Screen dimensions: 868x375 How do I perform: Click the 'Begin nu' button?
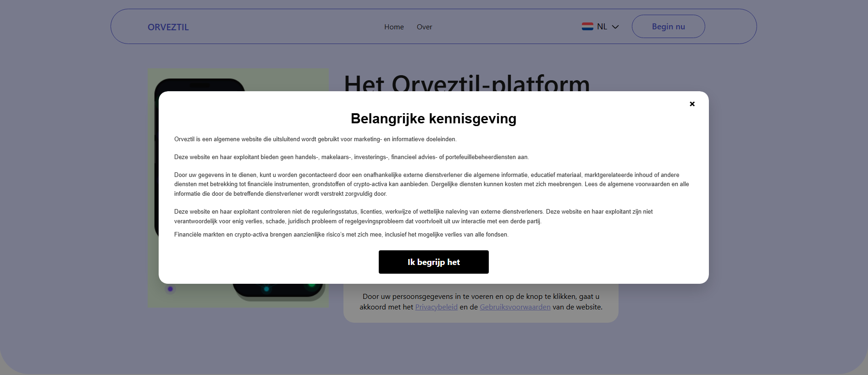(668, 27)
